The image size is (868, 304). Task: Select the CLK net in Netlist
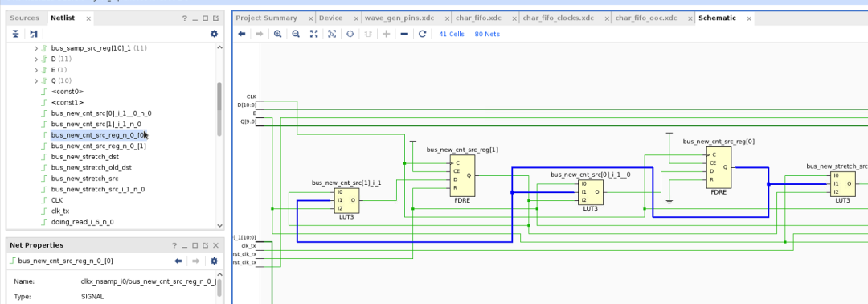57,200
